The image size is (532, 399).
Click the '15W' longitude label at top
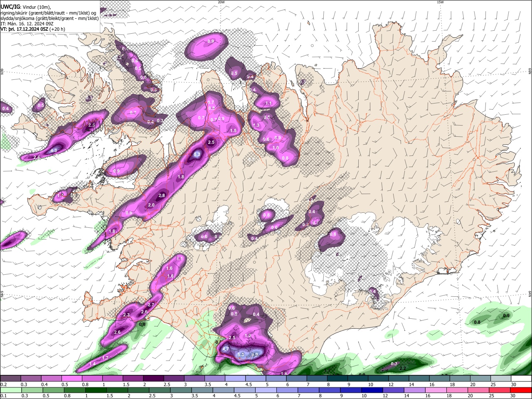[x=440, y=2]
